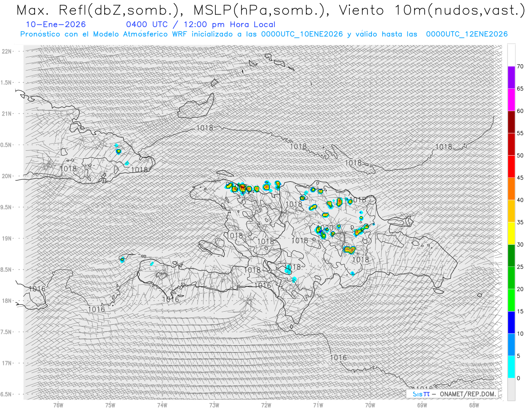Select the light blue 5–10 dBZ swatch

(x=511, y=344)
